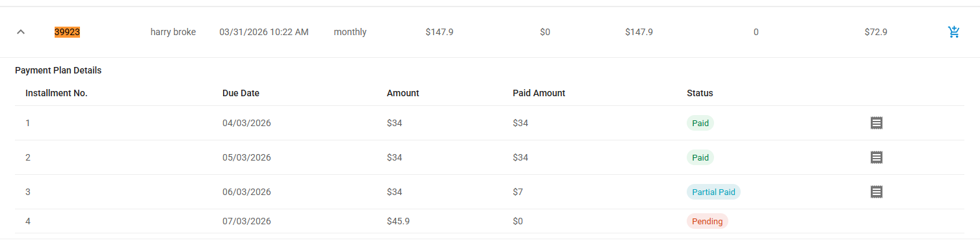Screen dimensions: 980x249
Task: Click the 07/03/2026 due date cell
Action: (246, 222)
